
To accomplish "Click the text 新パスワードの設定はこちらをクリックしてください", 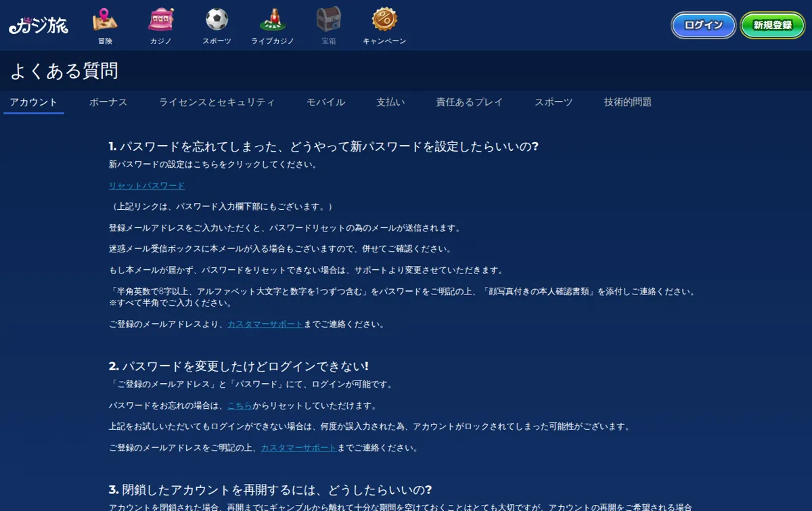I will (213, 164).
